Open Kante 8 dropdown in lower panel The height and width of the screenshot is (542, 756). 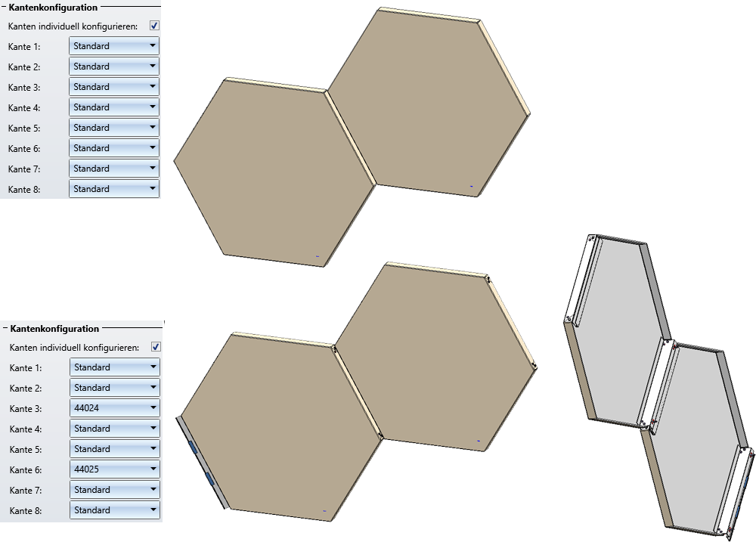click(115, 510)
